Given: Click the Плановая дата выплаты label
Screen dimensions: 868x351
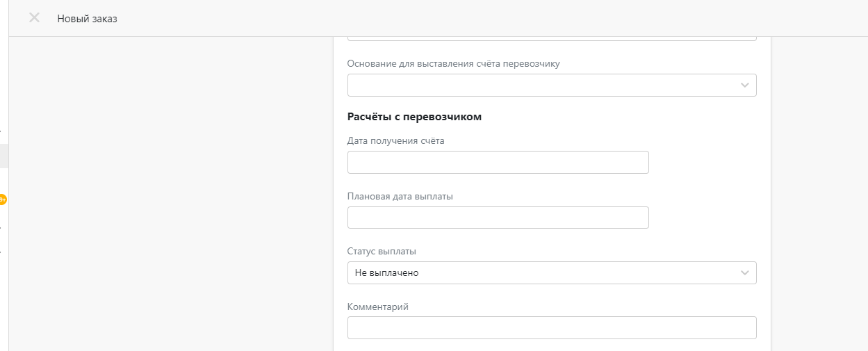Looking at the screenshot, I should [400, 196].
